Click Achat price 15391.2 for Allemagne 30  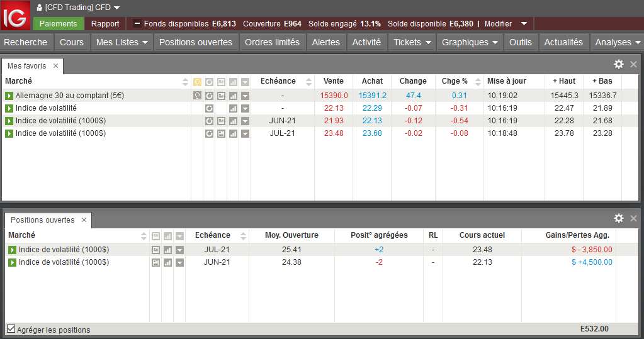pos(373,96)
